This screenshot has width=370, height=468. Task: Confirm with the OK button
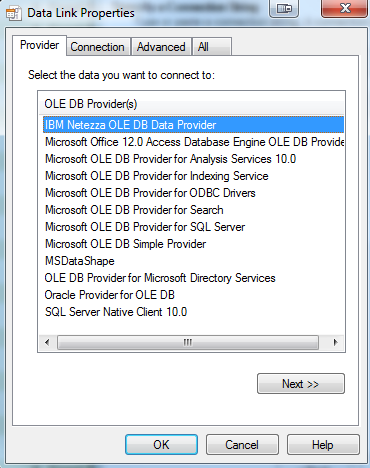pos(161,445)
